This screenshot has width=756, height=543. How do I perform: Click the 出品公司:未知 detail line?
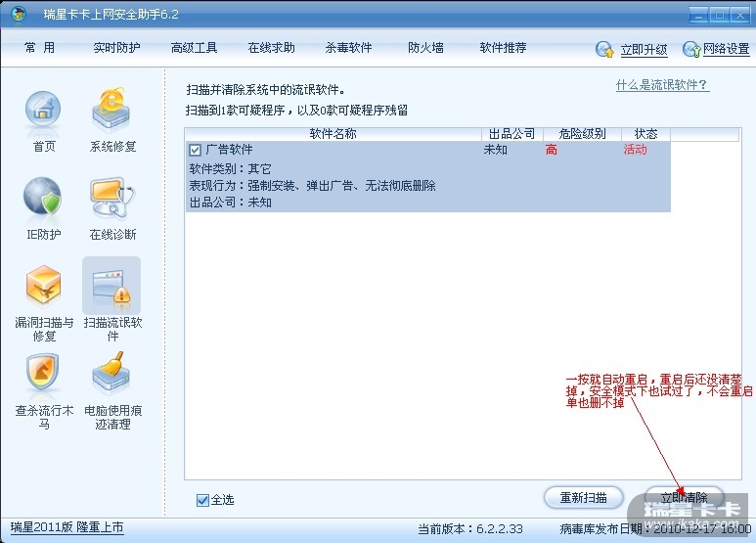(230, 203)
